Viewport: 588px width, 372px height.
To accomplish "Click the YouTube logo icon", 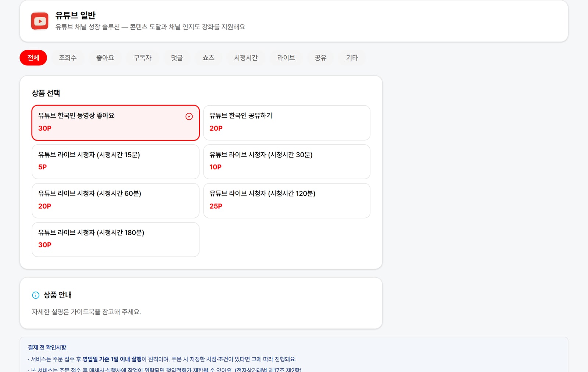I will click(x=40, y=21).
